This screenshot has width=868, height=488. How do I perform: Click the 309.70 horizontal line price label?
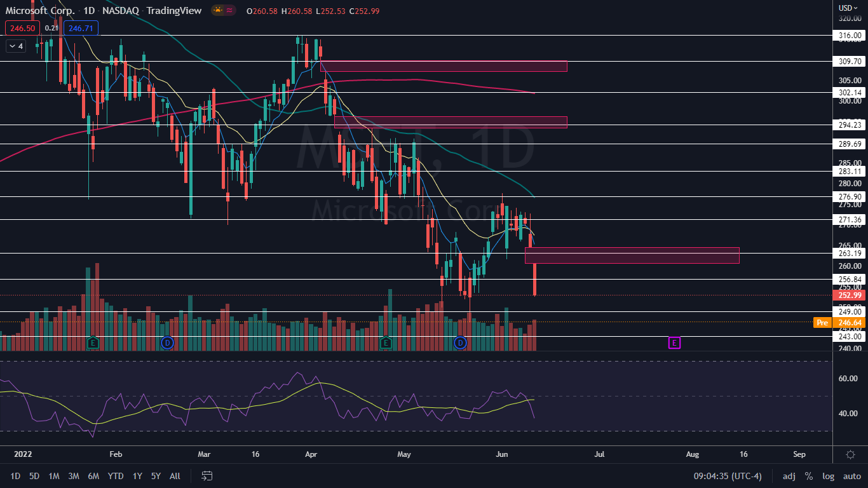(x=850, y=62)
